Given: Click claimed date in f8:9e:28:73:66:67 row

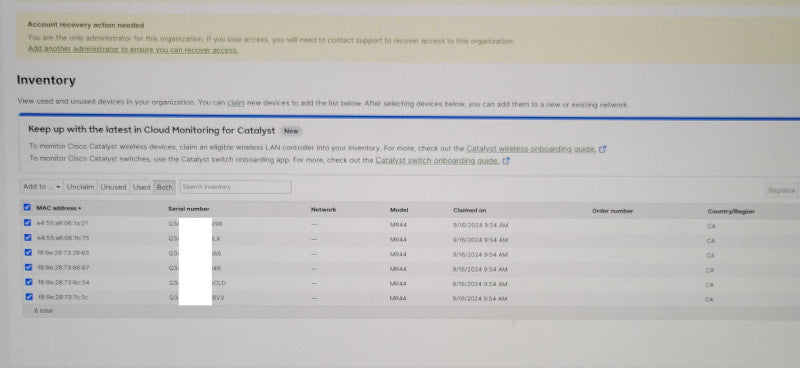Looking at the screenshot, I should click(480, 269).
